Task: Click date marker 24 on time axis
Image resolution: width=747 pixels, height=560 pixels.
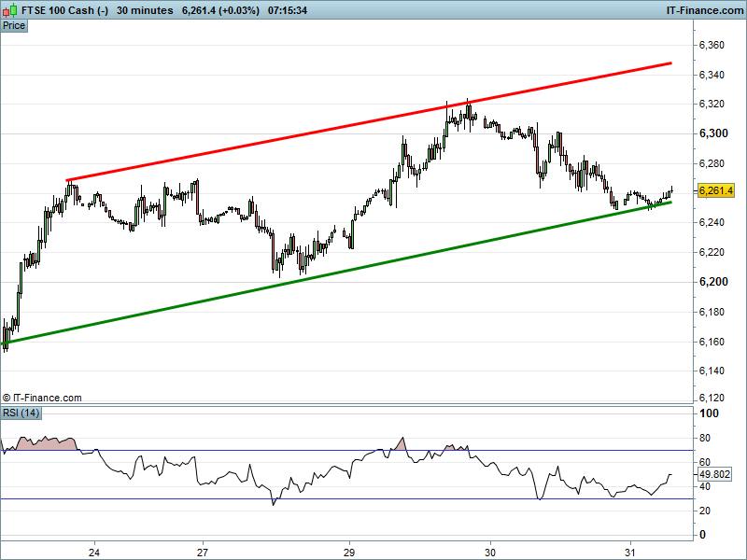Action: click(94, 551)
